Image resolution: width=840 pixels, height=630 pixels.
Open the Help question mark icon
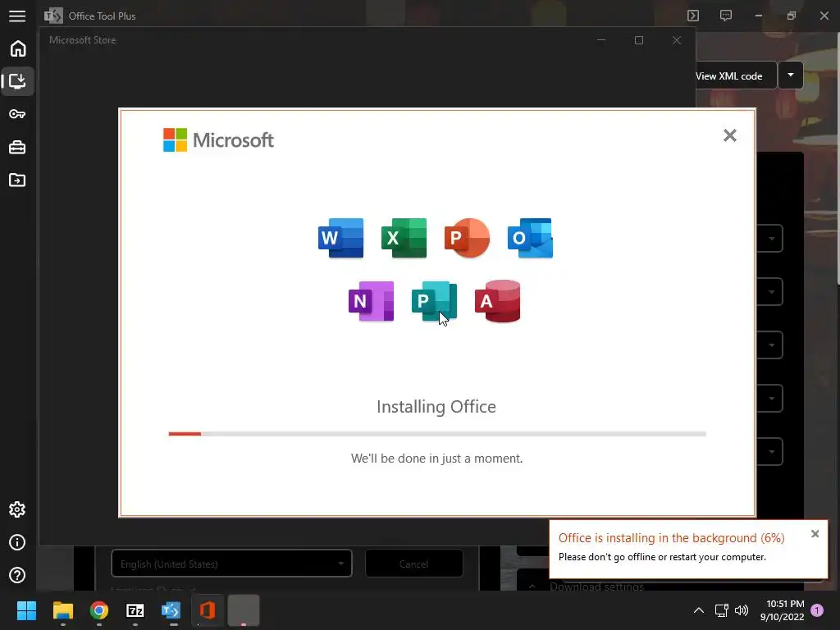click(x=17, y=575)
